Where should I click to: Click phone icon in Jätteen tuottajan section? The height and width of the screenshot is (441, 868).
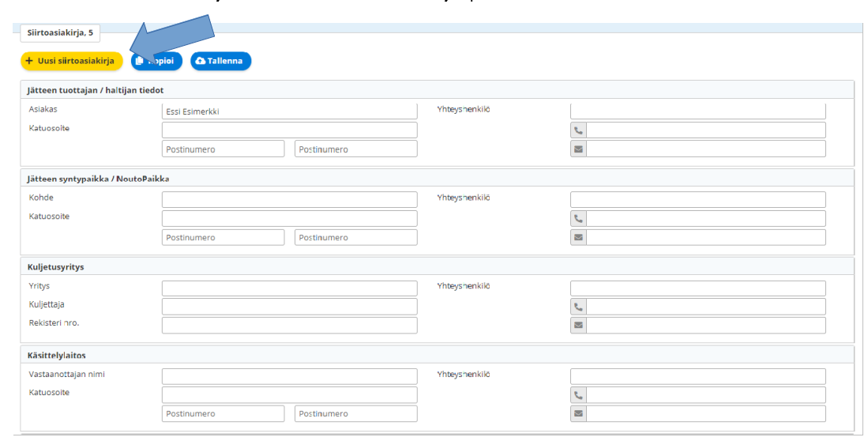coord(578,130)
